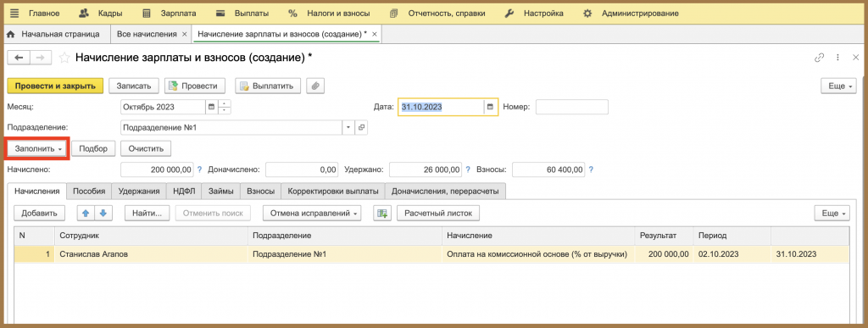Click the Выплатить button
The width and height of the screenshot is (868, 328).
[268, 86]
